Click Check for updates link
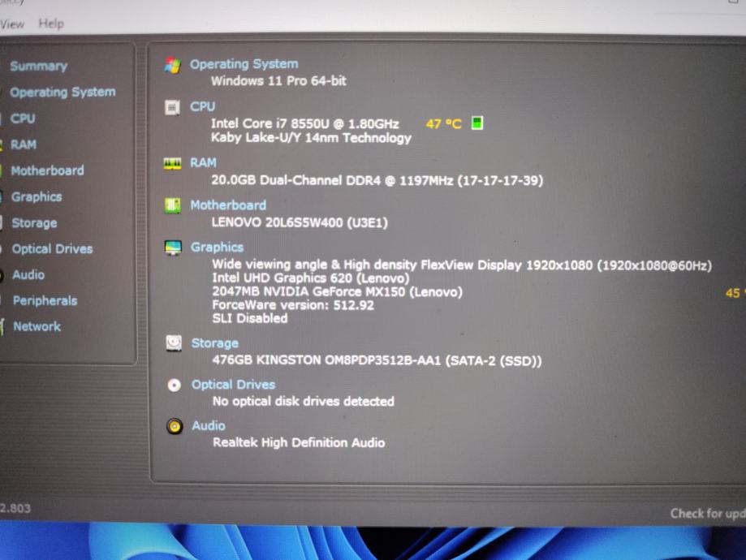 pos(708,514)
